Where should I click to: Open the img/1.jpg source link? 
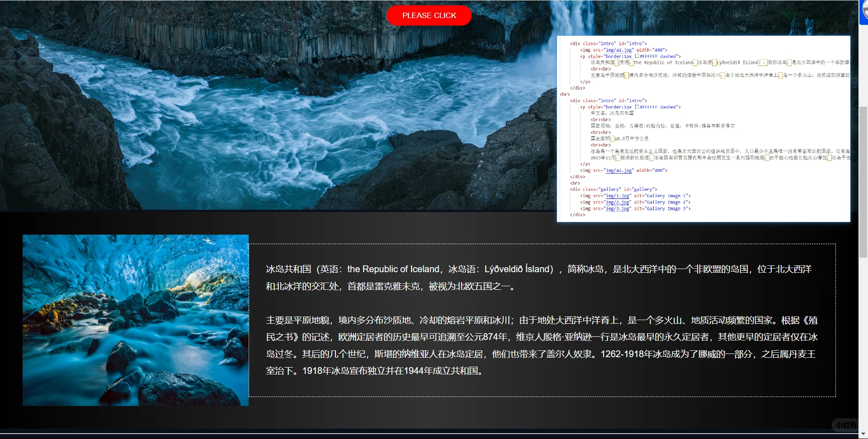[618, 196]
